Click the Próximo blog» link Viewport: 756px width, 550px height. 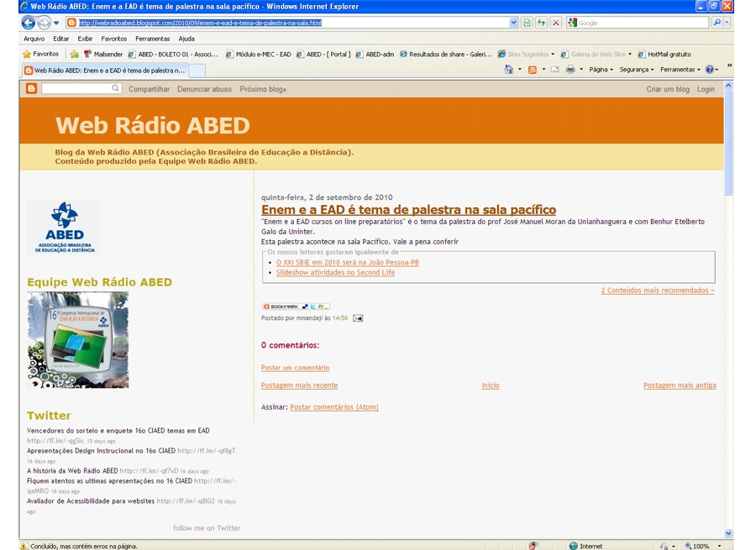point(263,89)
